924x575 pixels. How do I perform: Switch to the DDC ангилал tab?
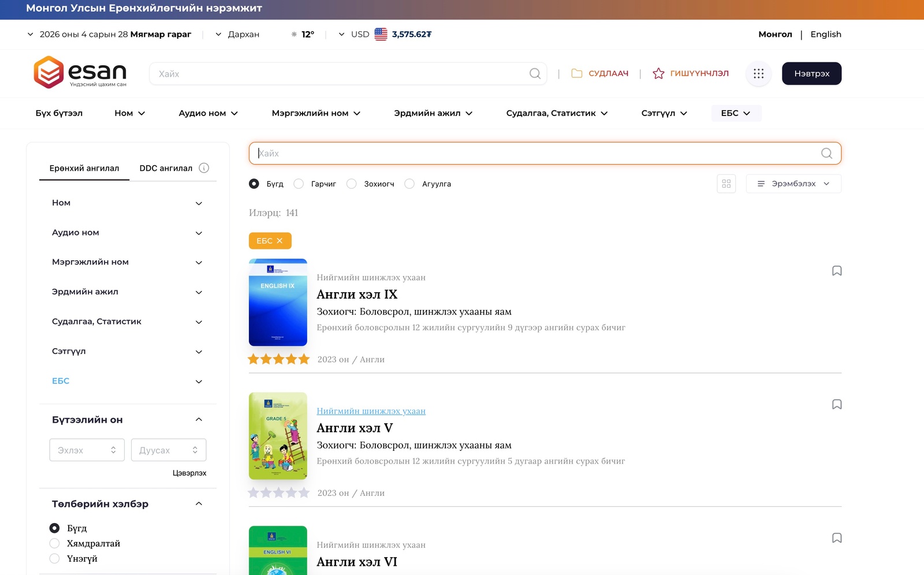tap(166, 168)
